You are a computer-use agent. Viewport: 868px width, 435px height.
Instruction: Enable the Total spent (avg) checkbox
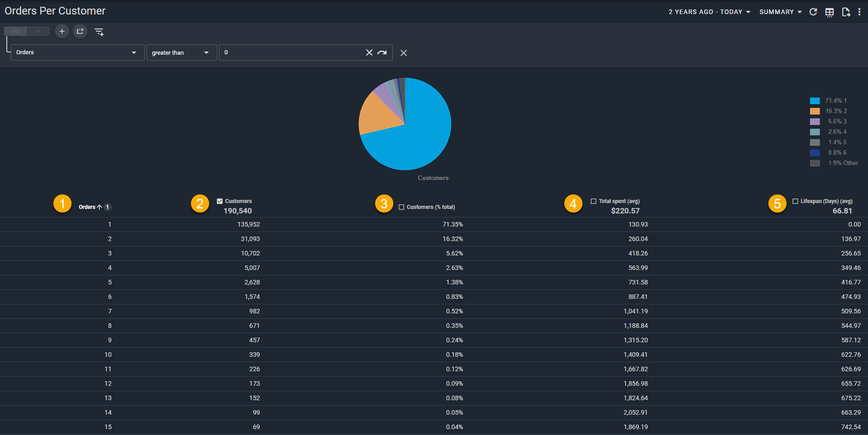tap(593, 201)
